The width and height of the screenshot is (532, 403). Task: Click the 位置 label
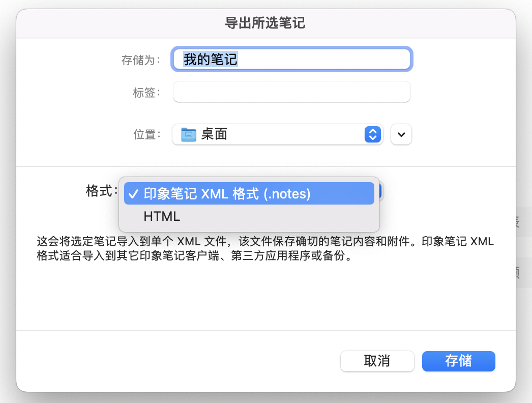pyautogui.click(x=146, y=134)
